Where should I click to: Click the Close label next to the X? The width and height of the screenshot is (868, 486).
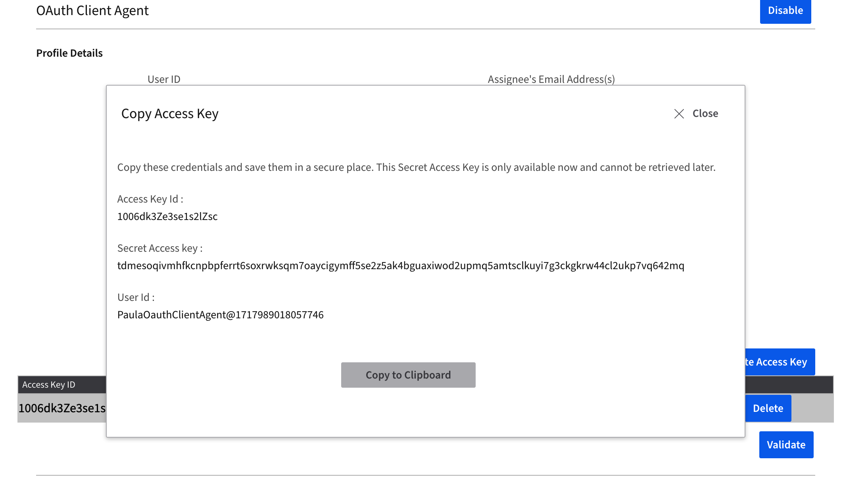point(705,113)
